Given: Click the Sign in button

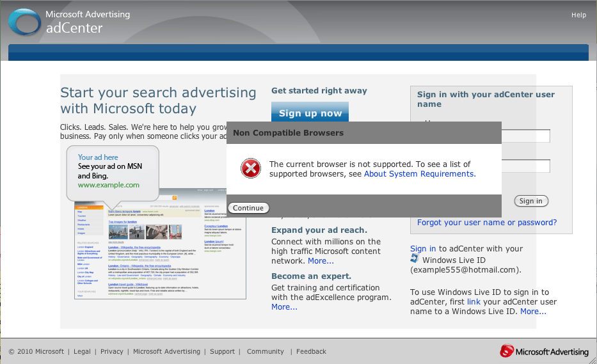Looking at the screenshot, I should tap(530, 201).
